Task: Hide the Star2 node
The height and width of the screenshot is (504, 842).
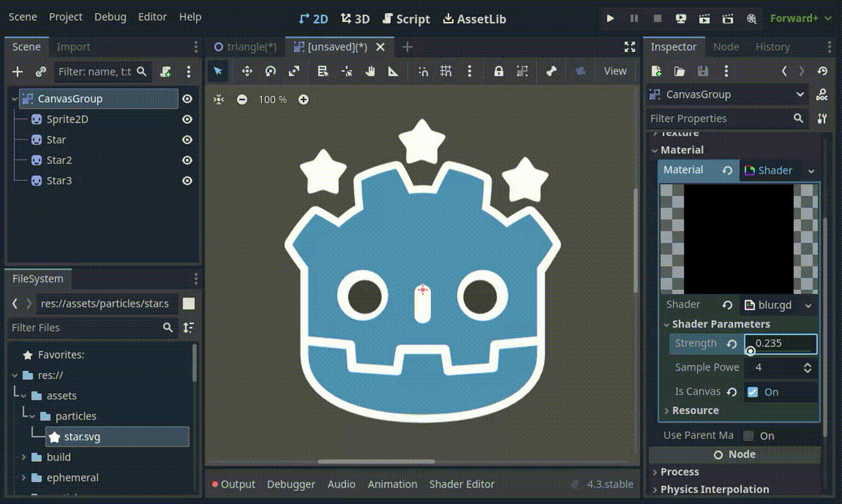Action: (187, 160)
